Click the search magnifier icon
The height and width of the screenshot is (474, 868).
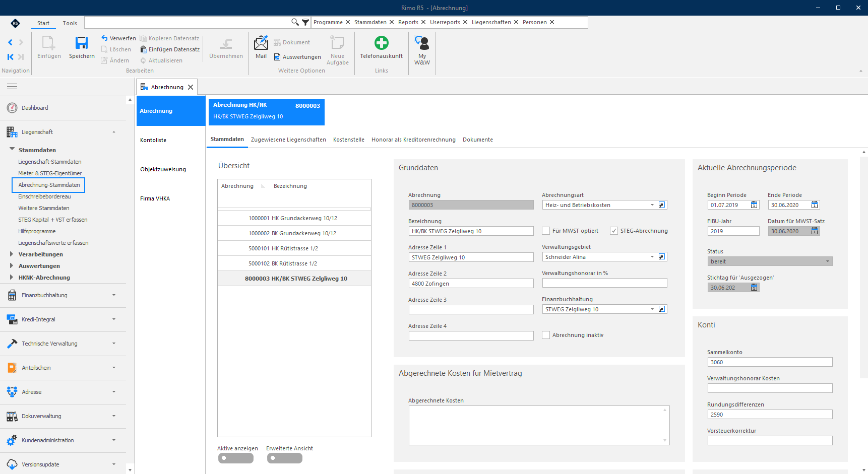click(295, 22)
